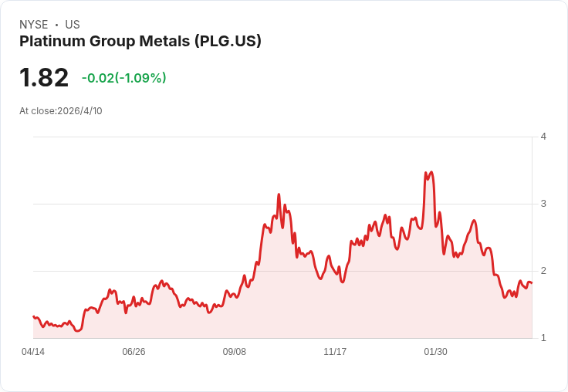Click the first leftmost point of the price line
The width and height of the screenshot is (568, 392).
click(33, 316)
